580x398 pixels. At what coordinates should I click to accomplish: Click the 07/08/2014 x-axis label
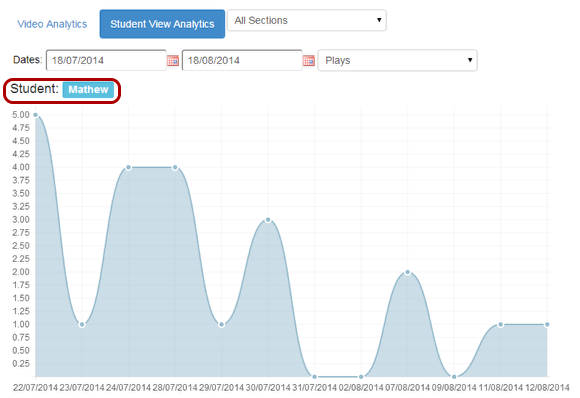pos(408,388)
